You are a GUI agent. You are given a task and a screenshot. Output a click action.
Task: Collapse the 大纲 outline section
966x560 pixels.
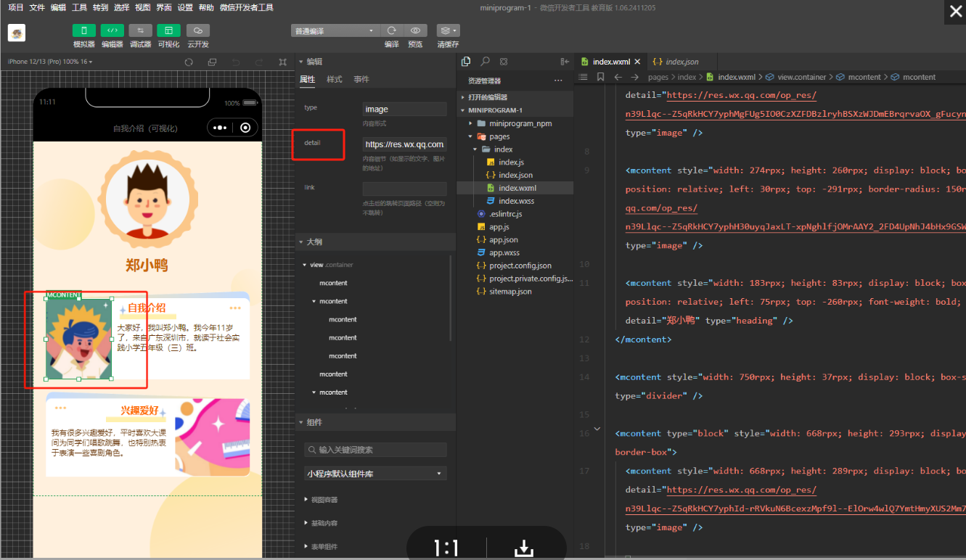[x=300, y=242]
